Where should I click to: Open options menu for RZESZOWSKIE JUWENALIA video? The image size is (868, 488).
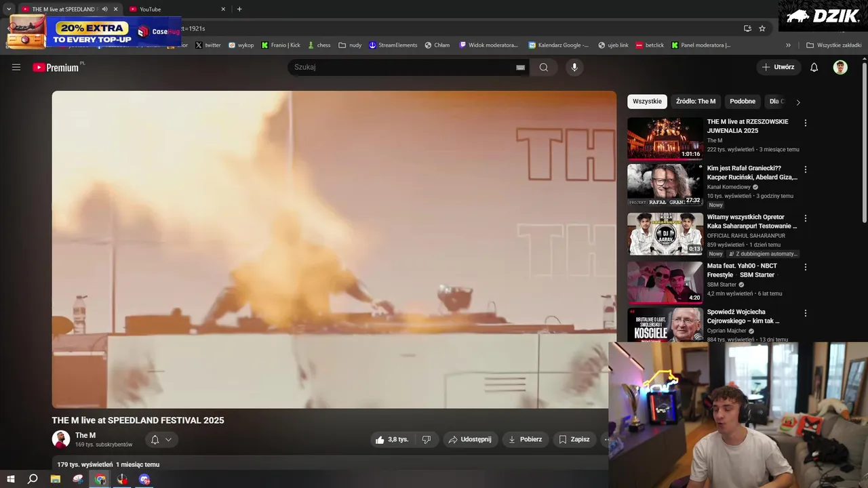[x=806, y=123]
